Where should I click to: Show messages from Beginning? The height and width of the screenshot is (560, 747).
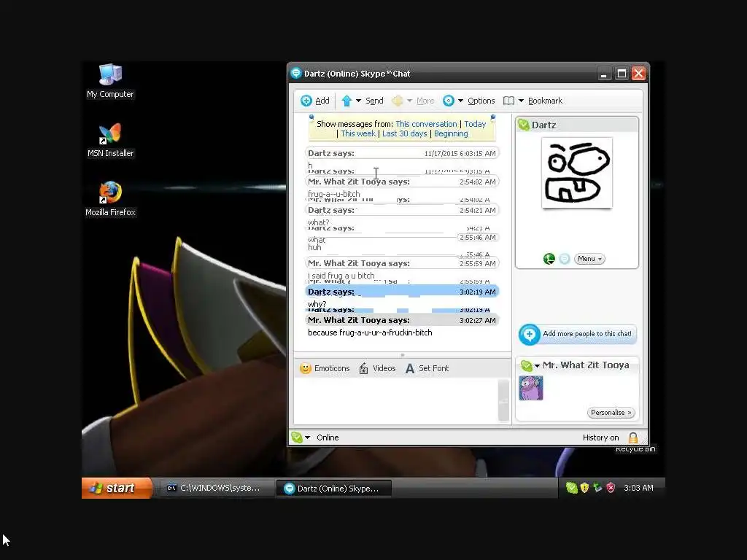(x=451, y=133)
